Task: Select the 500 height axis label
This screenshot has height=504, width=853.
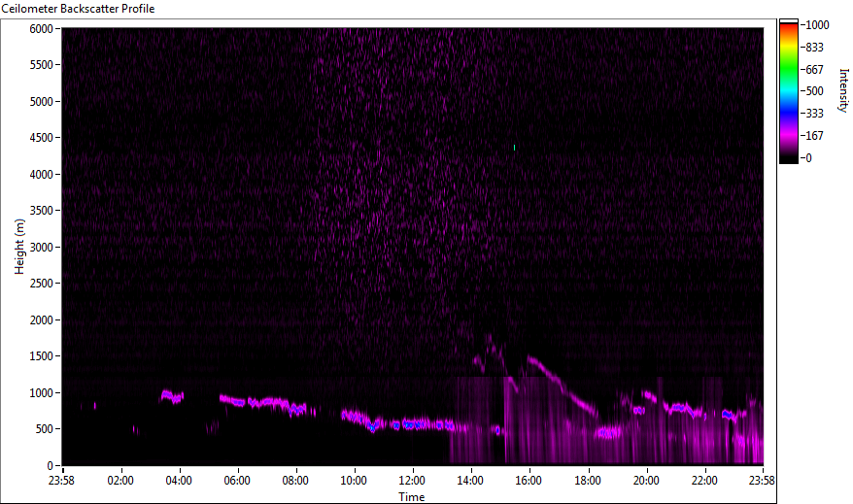Action: (45, 429)
